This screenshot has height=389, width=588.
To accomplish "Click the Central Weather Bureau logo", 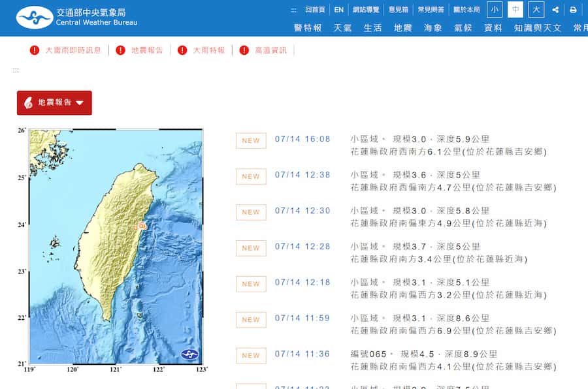I will (77, 17).
